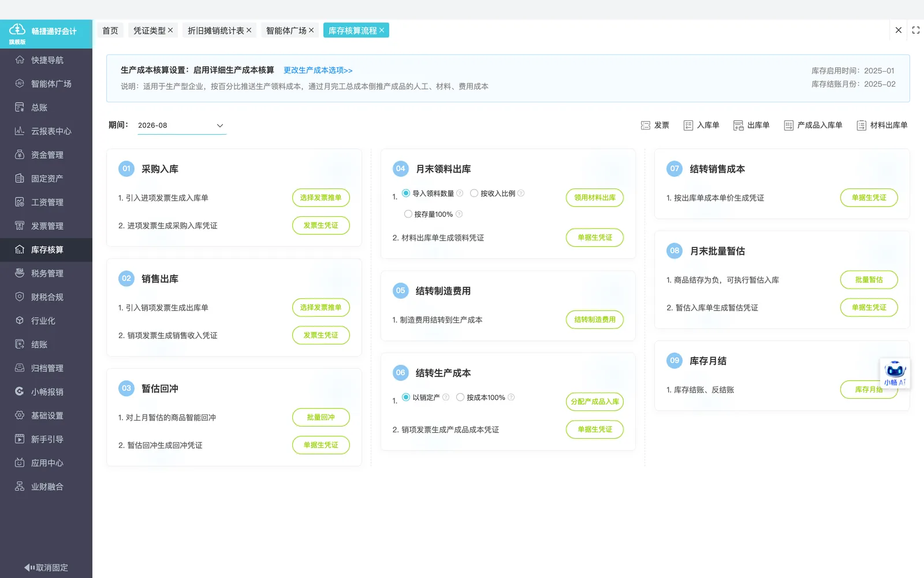
Task: Switch to the 智能体广场 tab
Action: click(x=286, y=31)
